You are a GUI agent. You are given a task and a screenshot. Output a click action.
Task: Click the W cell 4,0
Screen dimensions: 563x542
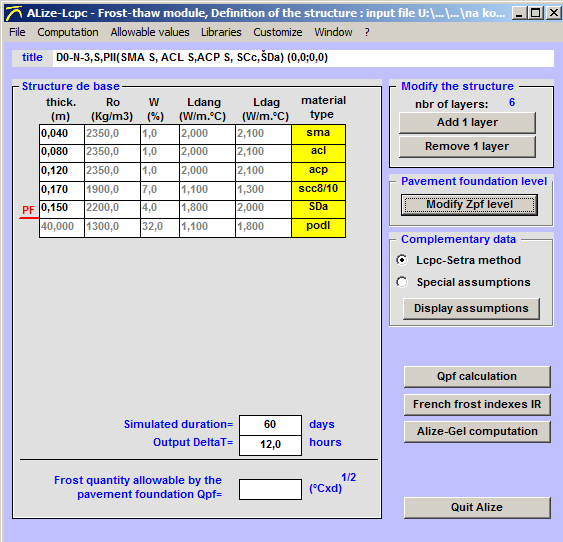[x=160, y=209]
